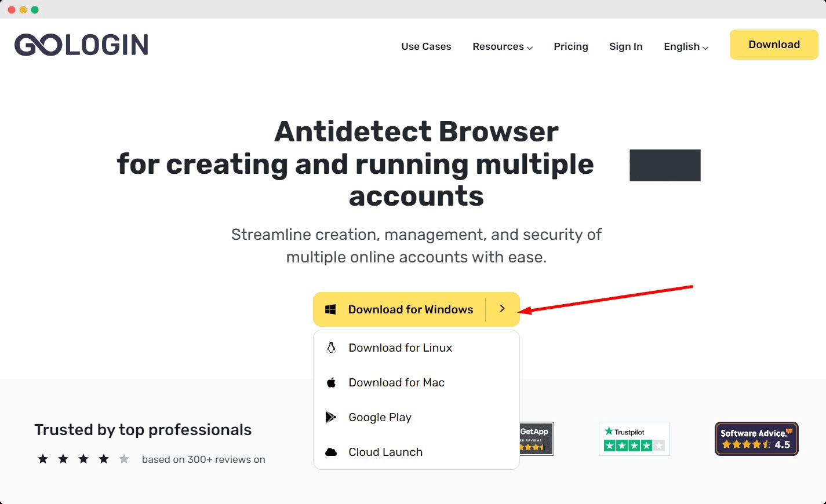Image resolution: width=826 pixels, height=504 pixels.
Task: Collapse the download options chevron
Action: (x=503, y=309)
